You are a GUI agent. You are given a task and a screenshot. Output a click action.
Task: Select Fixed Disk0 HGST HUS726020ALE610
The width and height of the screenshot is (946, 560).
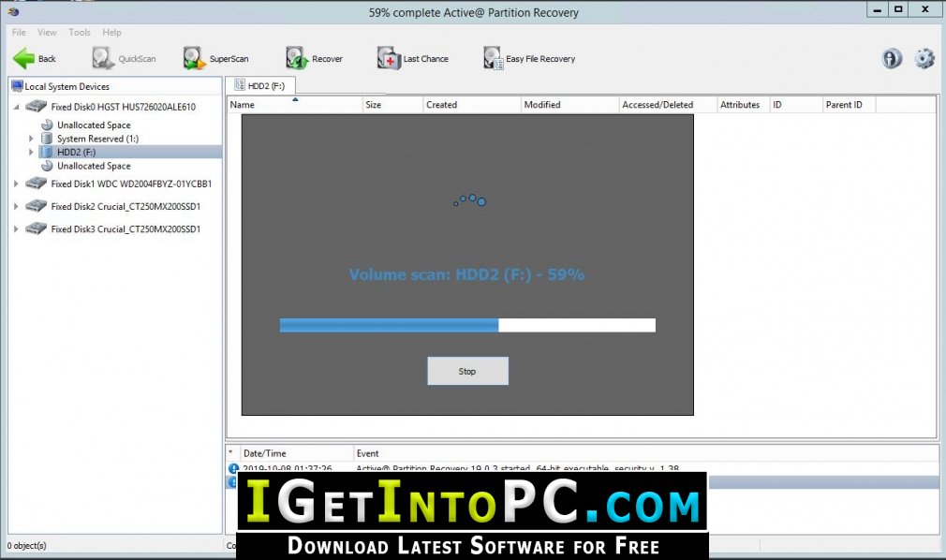123,107
